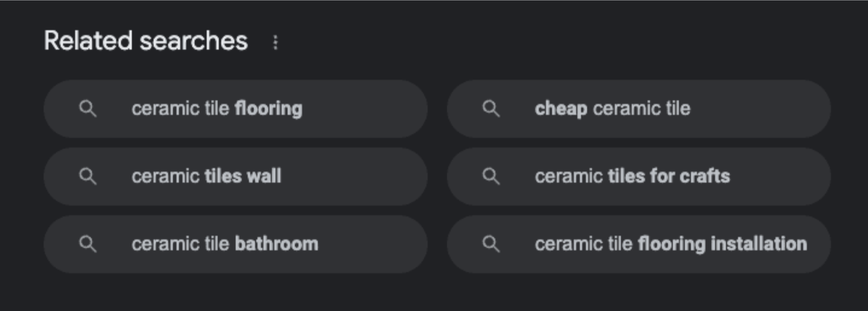This screenshot has height=311, width=868.
Task: Click the bold word 'cheap' in the suggestion
Action: click(561, 109)
